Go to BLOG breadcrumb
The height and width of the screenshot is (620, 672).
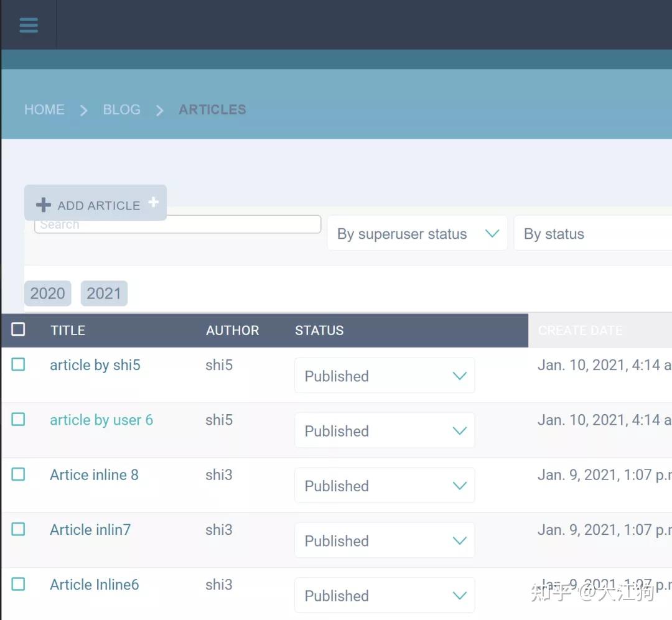122,109
